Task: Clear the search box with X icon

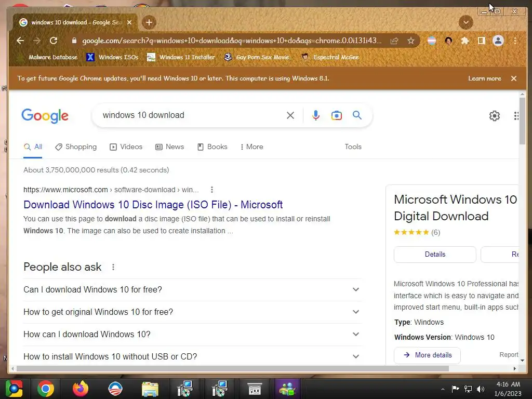Action: tap(290, 115)
